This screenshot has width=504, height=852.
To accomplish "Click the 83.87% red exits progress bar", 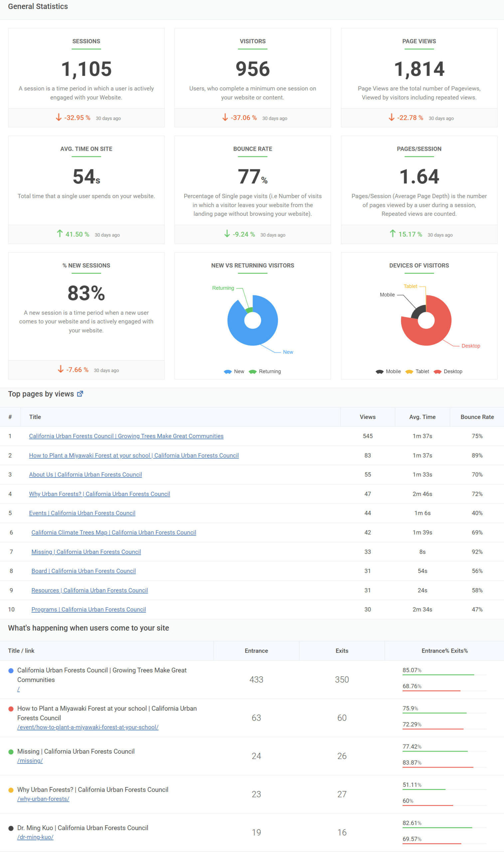I will pos(438,767).
